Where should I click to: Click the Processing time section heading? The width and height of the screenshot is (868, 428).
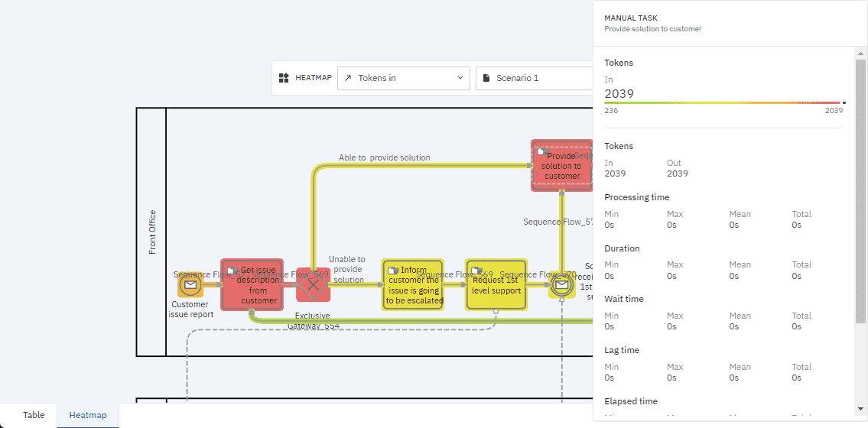pos(636,197)
